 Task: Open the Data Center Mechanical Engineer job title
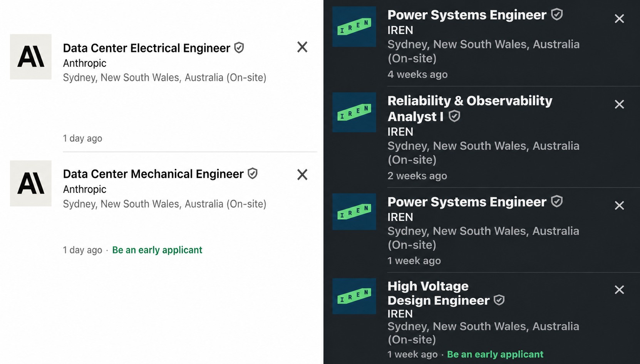click(153, 174)
